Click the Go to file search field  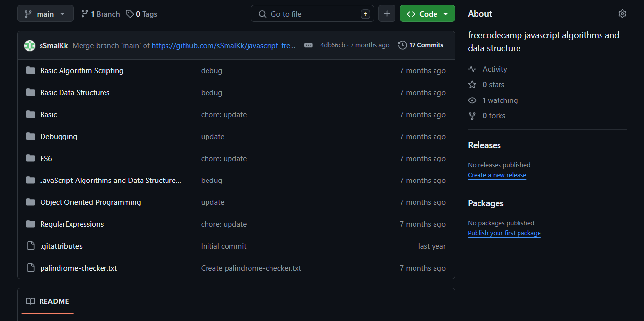(x=312, y=14)
